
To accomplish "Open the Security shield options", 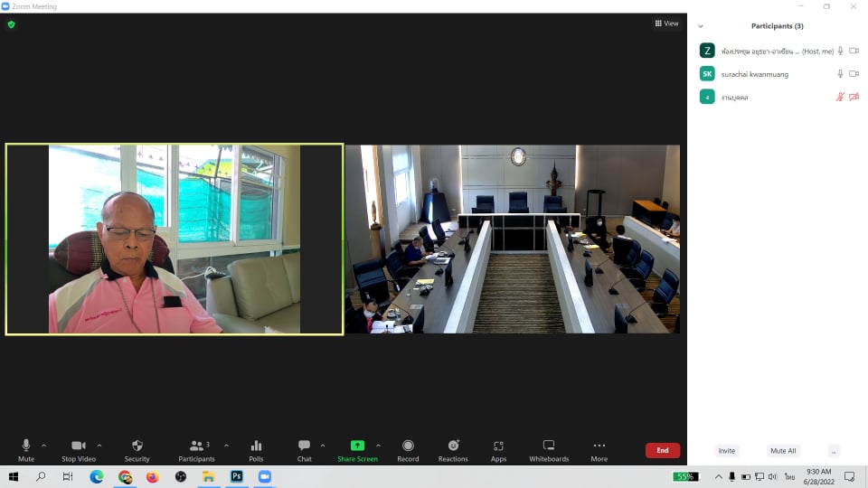I will click(x=137, y=449).
